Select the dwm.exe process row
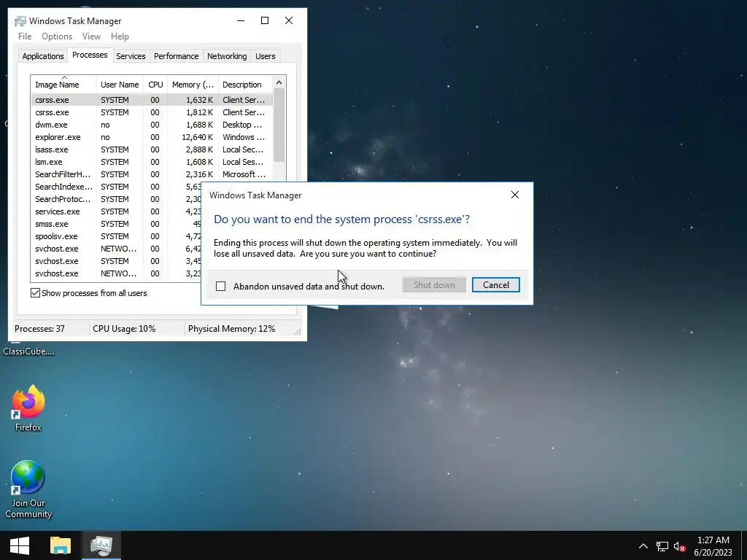The image size is (747, 560). click(152, 125)
